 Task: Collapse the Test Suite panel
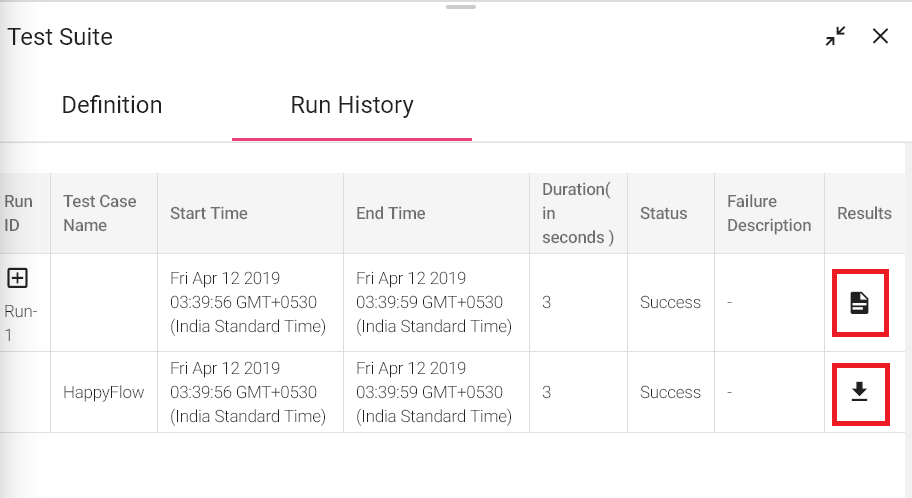click(x=836, y=36)
